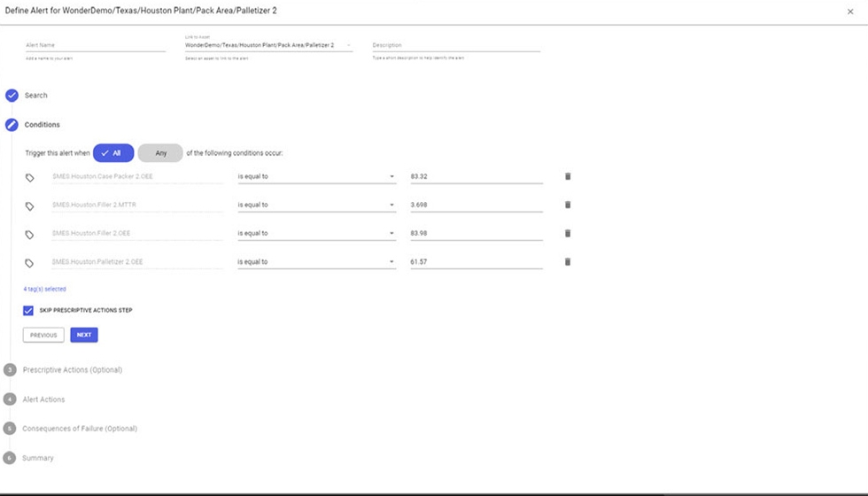The image size is (868, 496).
Task: Select the All conditions toggle
Action: click(x=113, y=153)
